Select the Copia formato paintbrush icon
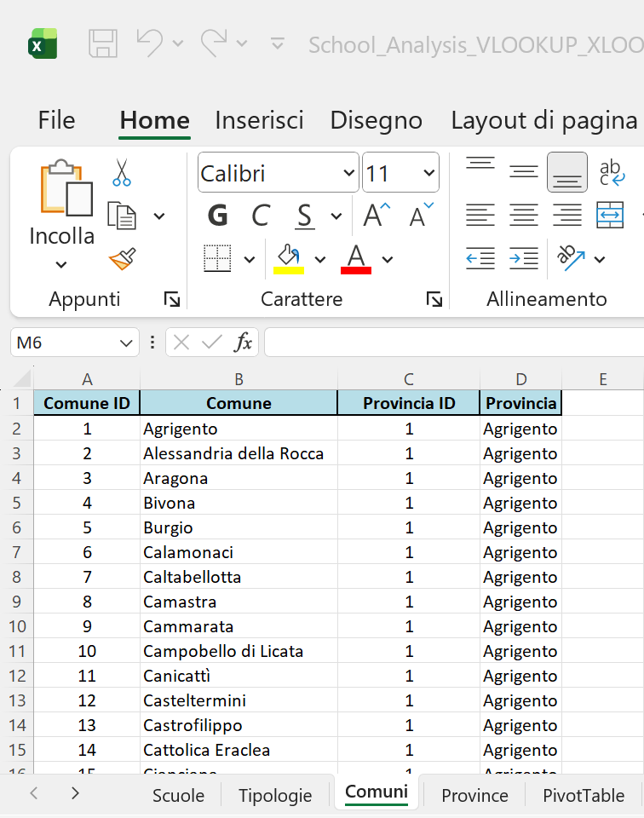This screenshot has height=818, width=644. point(122,257)
